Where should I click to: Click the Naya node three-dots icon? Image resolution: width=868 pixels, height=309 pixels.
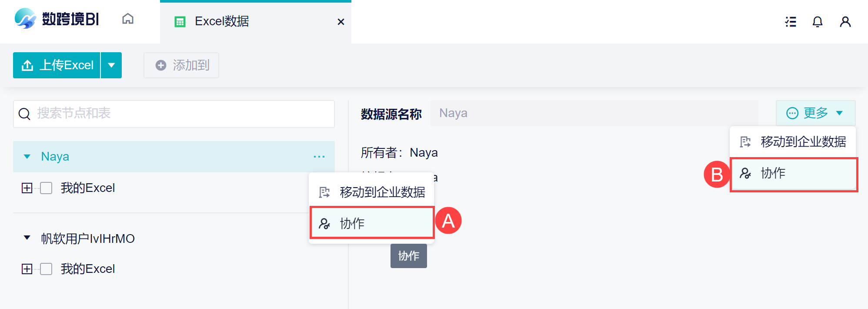319,157
